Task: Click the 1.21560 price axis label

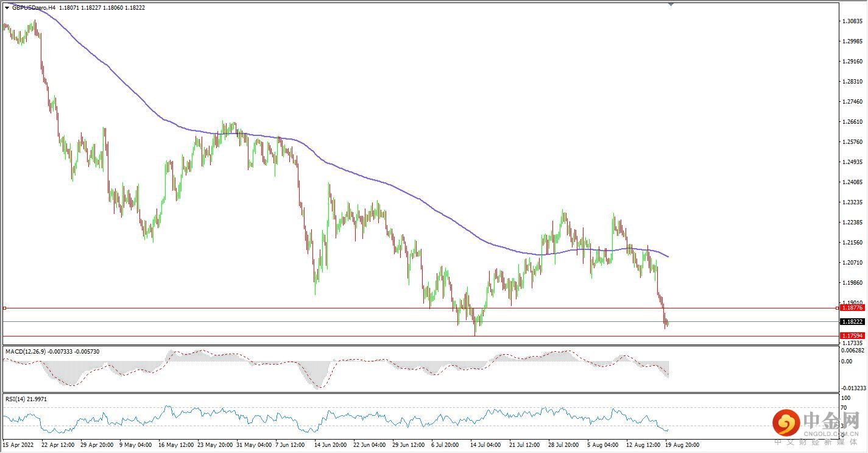Action: 853,243
